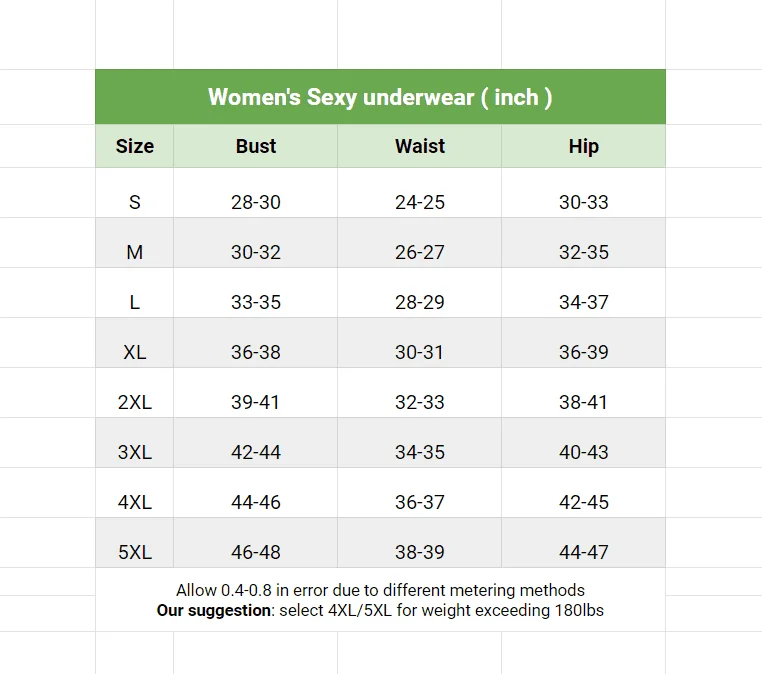The height and width of the screenshot is (674, 762).
Task: Click the hip cell showing 34-37
Action: pos(584,302)
